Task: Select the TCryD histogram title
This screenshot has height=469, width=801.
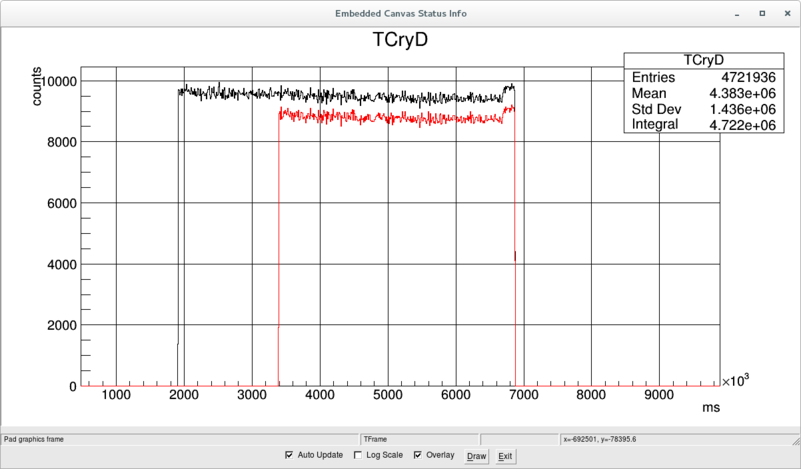Action: coord(400,40)
